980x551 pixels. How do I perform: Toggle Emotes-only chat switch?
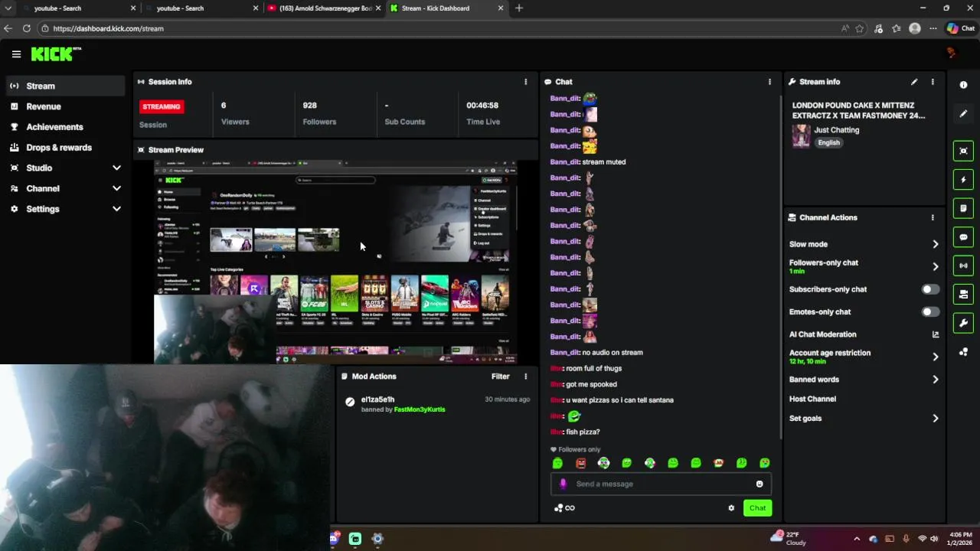930,312
